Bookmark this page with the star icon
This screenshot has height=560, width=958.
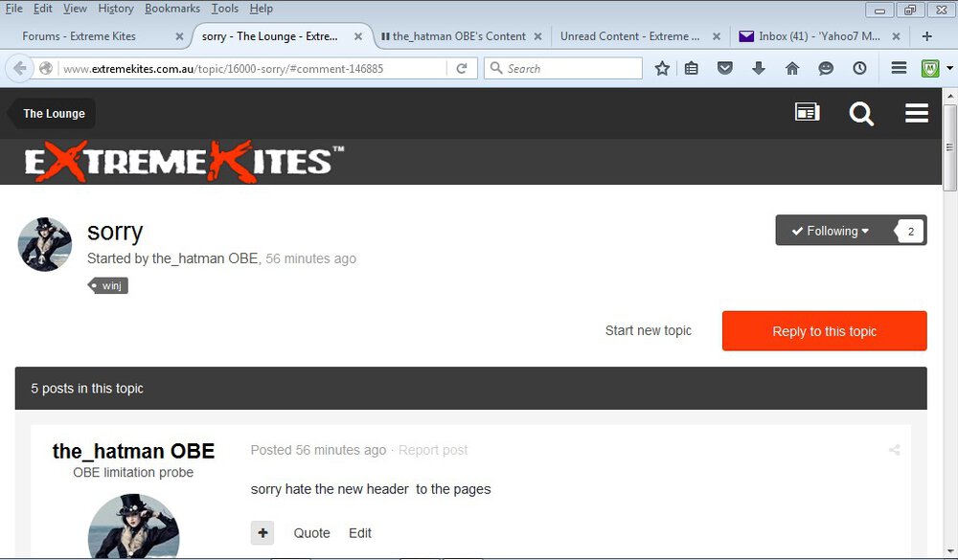click(x=662, y=69)
